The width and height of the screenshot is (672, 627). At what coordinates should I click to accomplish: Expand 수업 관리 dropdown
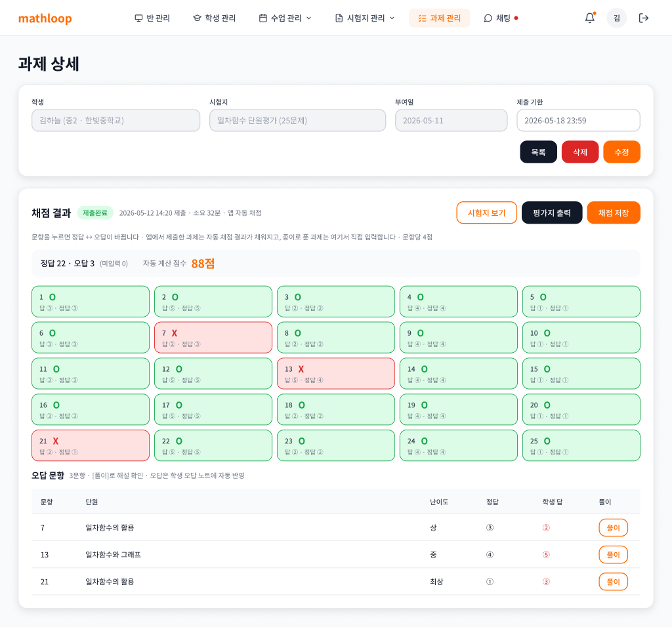coord(285,18)
